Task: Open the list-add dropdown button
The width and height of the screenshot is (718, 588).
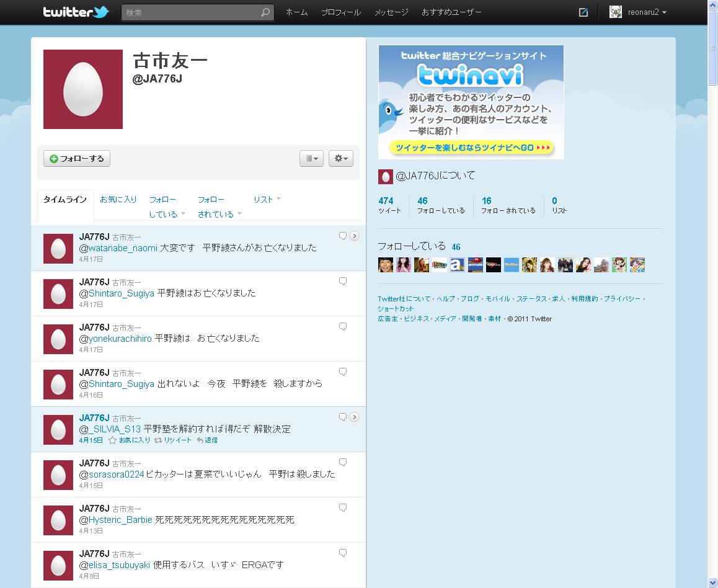Action: 311,158
